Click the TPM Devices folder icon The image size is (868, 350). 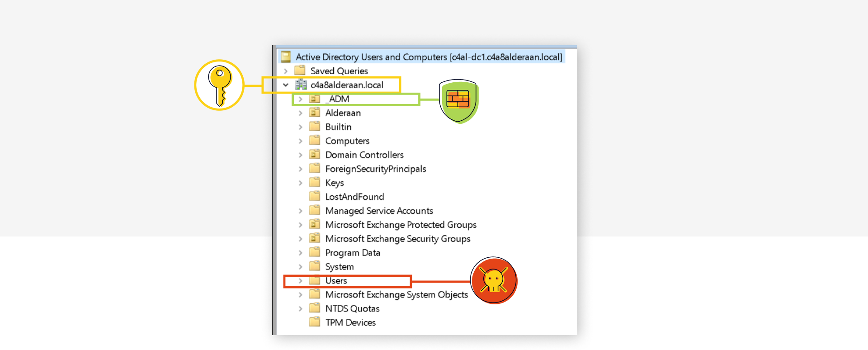(315, 322)
